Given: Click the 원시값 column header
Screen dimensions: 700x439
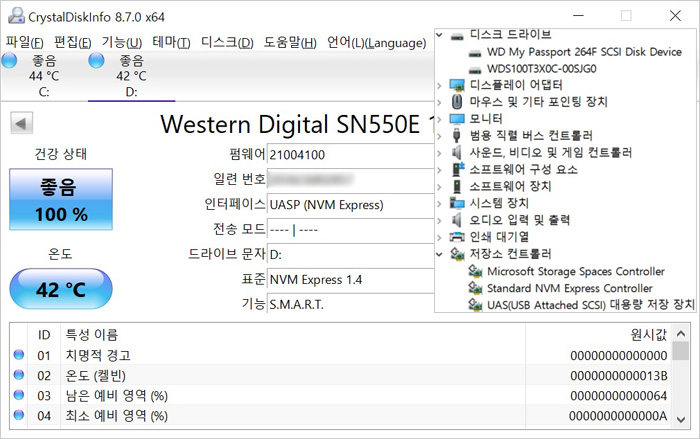Looking at the screenshot, I should [x=598, y=334].
